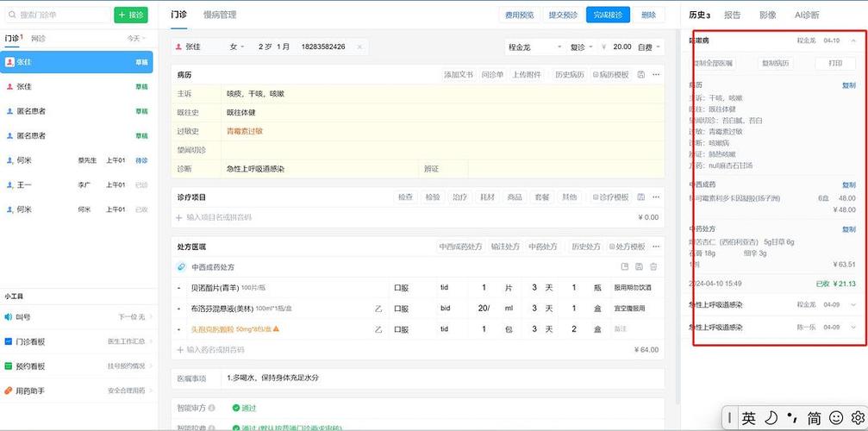Image resolution: width=868 pixels, height=431 pixels.
Task: Click the orange warning icon on 头孢克肟颗粒
Action: tap(276, 329)
